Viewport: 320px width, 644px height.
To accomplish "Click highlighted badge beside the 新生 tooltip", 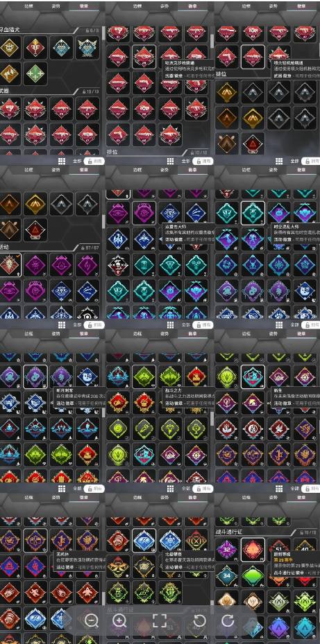I will pos(253,376).
